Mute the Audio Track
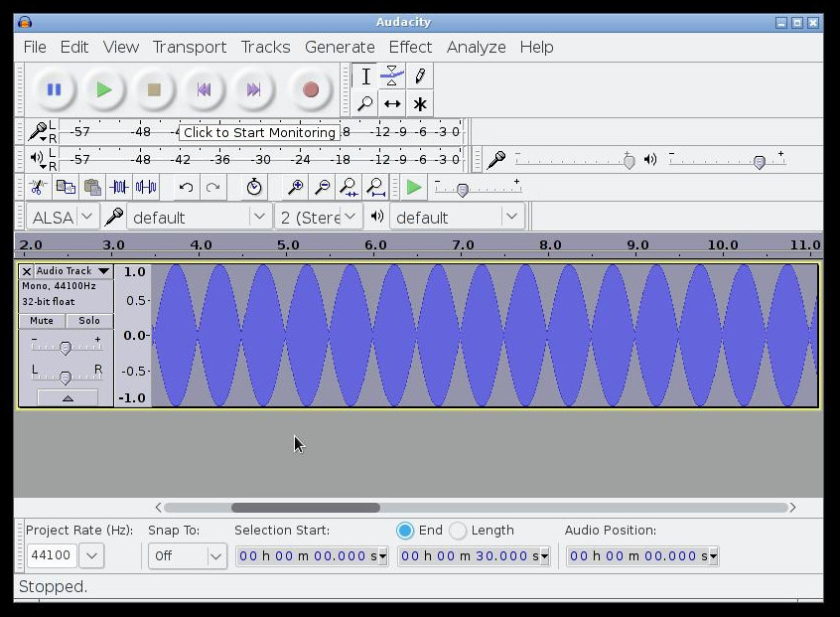Image resolution: width=840 pixels, height=617 pixels. coord(42,321)
